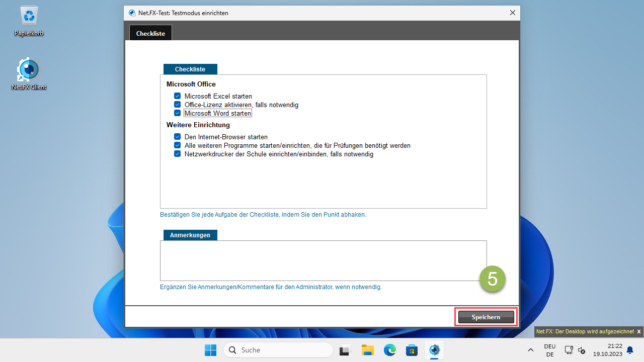The width and height of the screenshot is (644, 362).
Task: Click the Weitere Einrichtung heading
Action: (198, 125)
